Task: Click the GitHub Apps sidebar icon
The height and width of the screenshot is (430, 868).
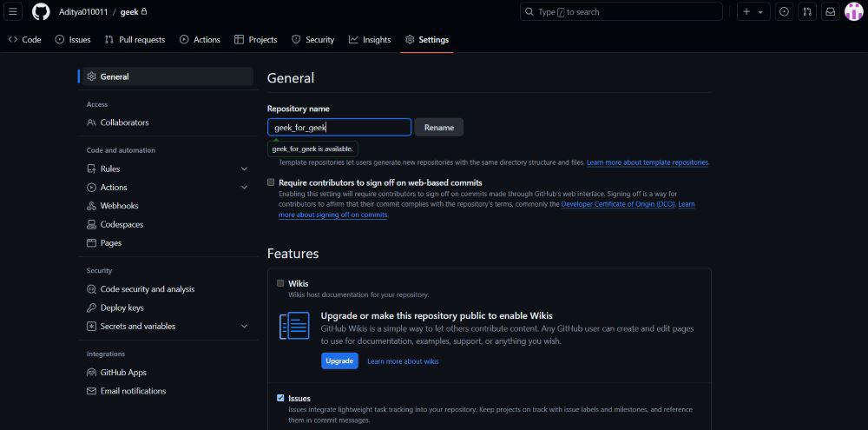Action: [91, 373]
